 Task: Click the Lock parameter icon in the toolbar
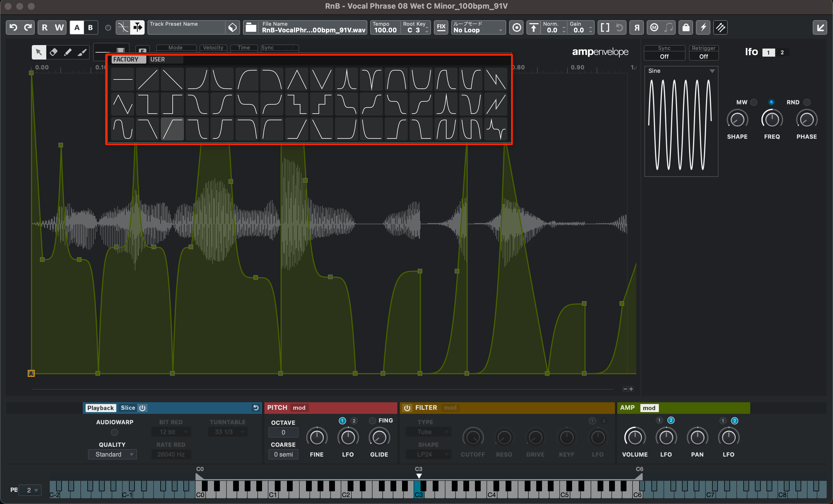coord(685,27)
